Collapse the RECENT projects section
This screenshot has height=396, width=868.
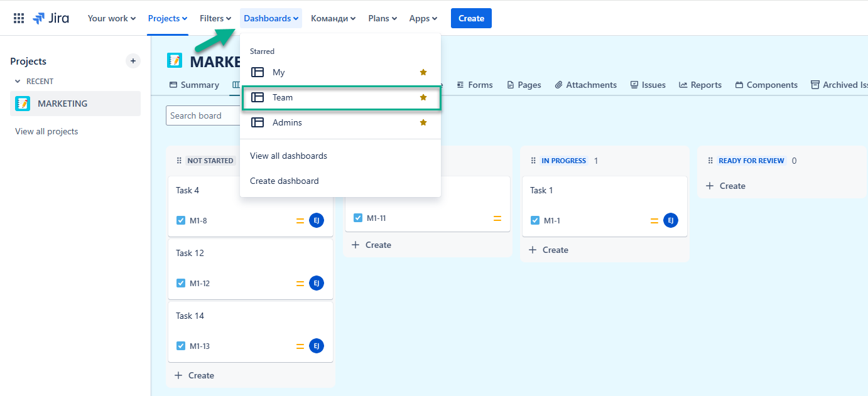(x=18, y=82)
